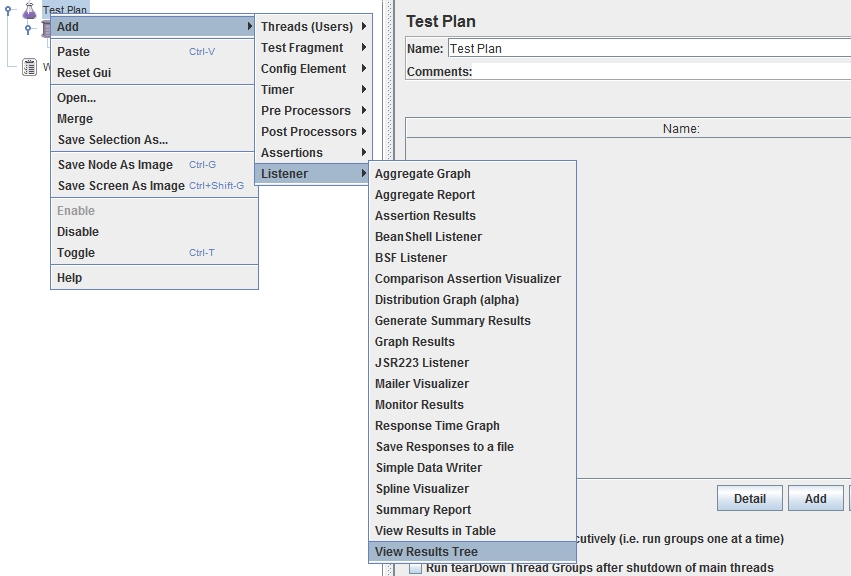This screenshot has width=851, height=576.
Task: Click the Detail button
Action: point(749,499)
